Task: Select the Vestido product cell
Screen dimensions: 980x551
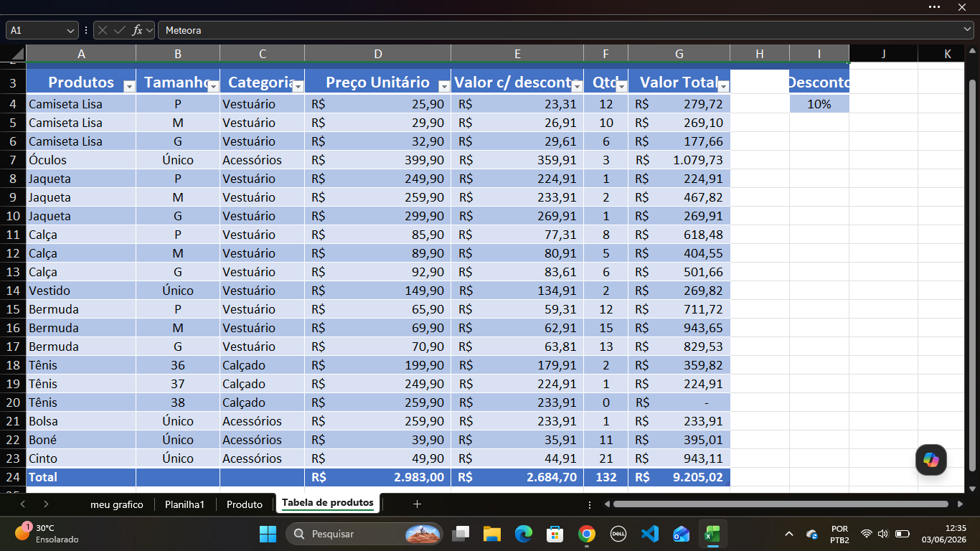Action: coord(81,291)
